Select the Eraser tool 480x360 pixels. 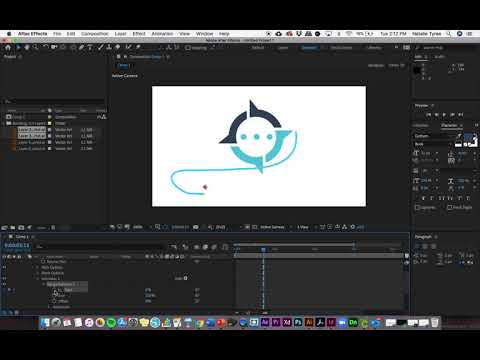pyautogui.click(x=118, y=48)
